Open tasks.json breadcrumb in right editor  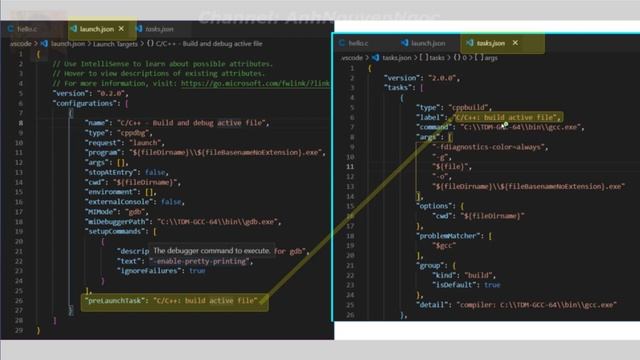(397, 58)
